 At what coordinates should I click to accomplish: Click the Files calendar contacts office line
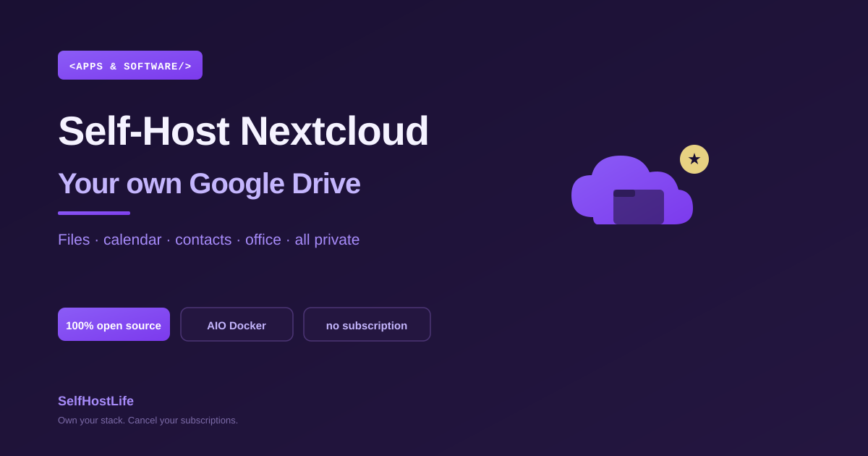(208, 240)
